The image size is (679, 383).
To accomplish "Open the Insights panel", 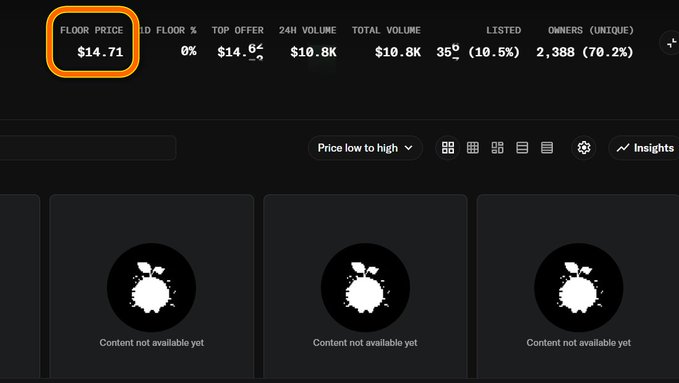I will tap(645, 148).
